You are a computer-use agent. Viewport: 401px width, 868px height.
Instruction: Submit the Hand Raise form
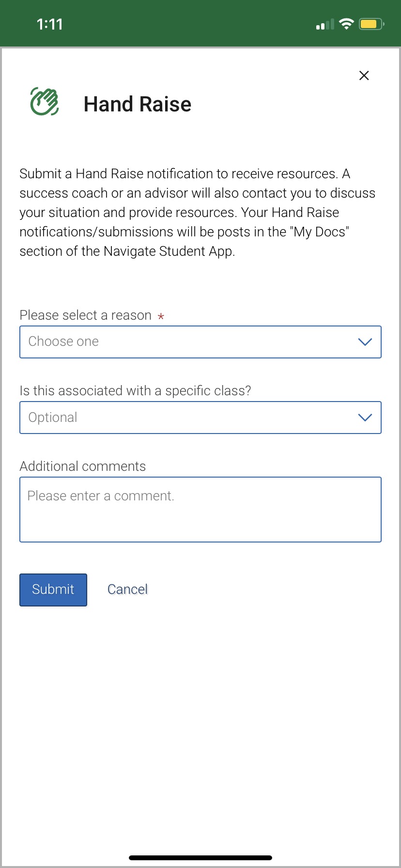pyautogui.click(x=53, y=590)
